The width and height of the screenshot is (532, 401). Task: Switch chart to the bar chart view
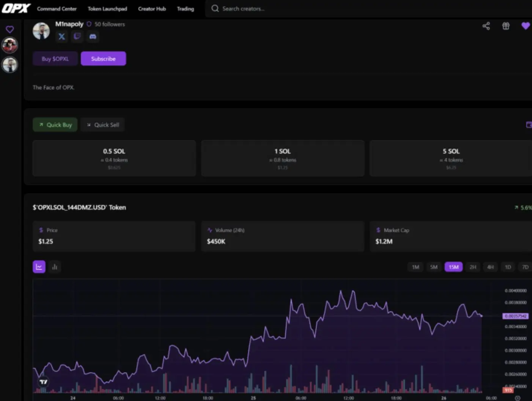click(x=55, y=267)
